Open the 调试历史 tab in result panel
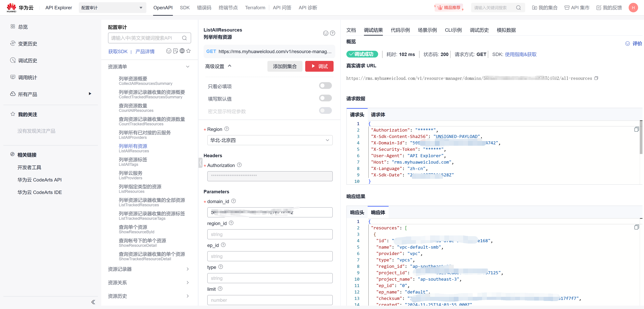Image resolution: width=644 pixels, height=309 pixels. pos(479,30)
